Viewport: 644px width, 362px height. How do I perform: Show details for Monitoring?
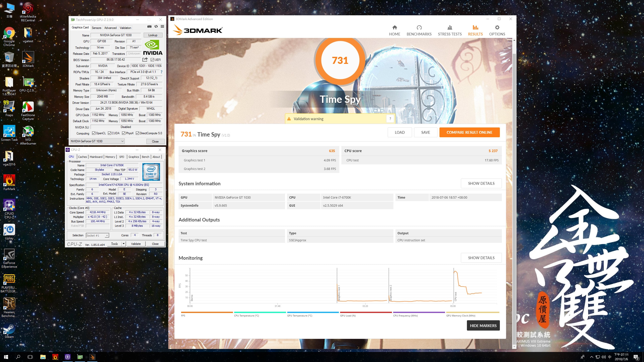(481, 258)
